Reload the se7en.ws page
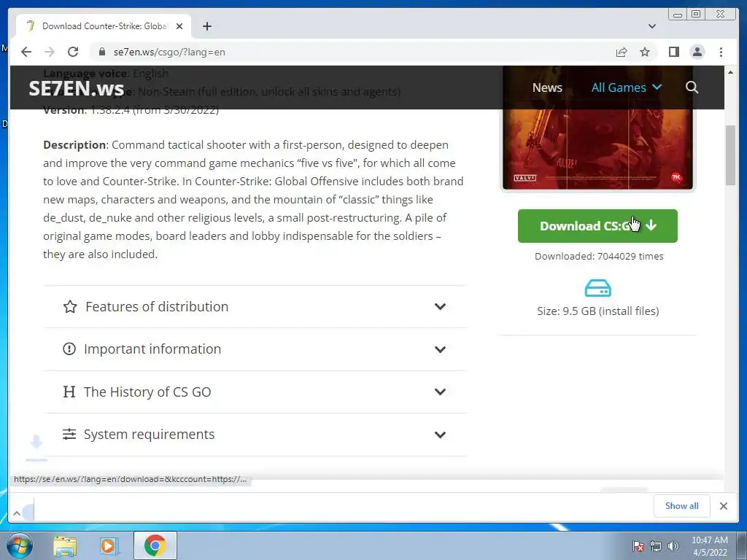The width and height of the screenshot is (747, 560). tap(73, 52)
